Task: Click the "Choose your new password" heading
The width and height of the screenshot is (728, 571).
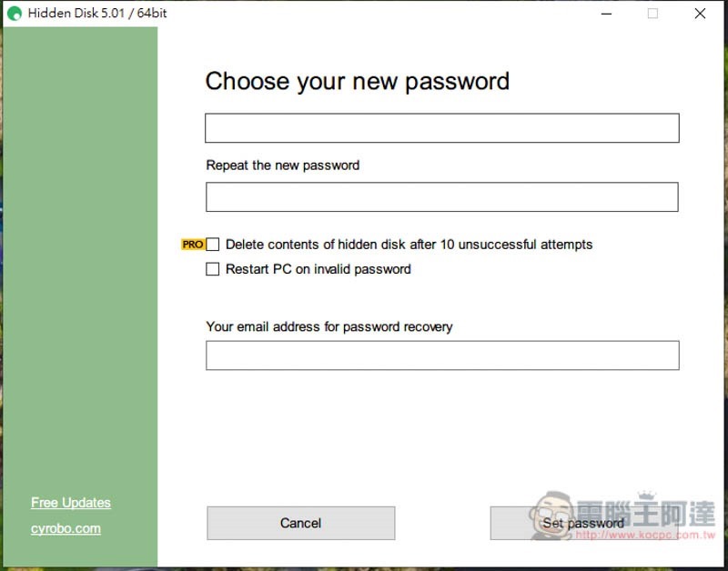Action: 357,81
